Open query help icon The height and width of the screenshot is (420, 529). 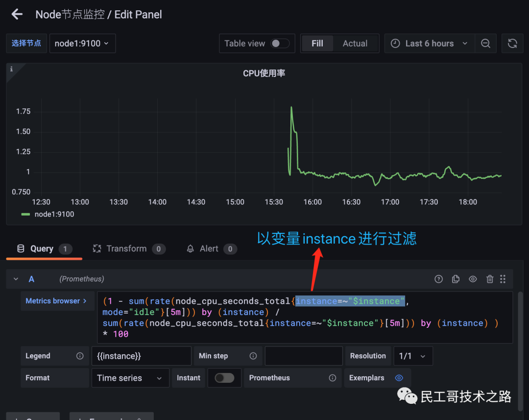point(438,279)
